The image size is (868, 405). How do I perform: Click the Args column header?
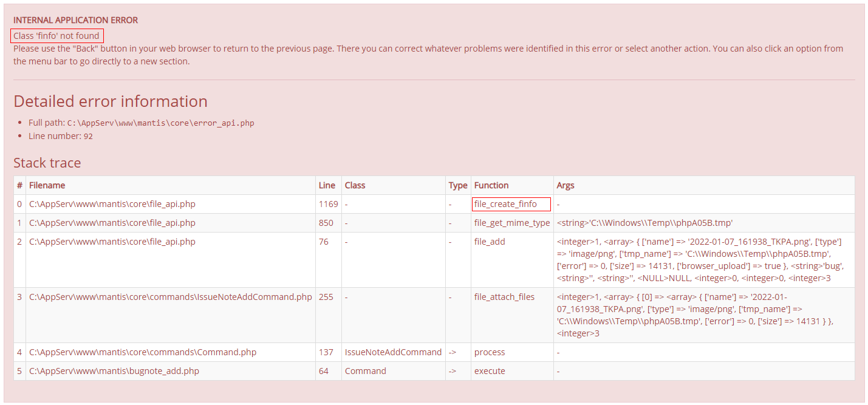[565, 185]
